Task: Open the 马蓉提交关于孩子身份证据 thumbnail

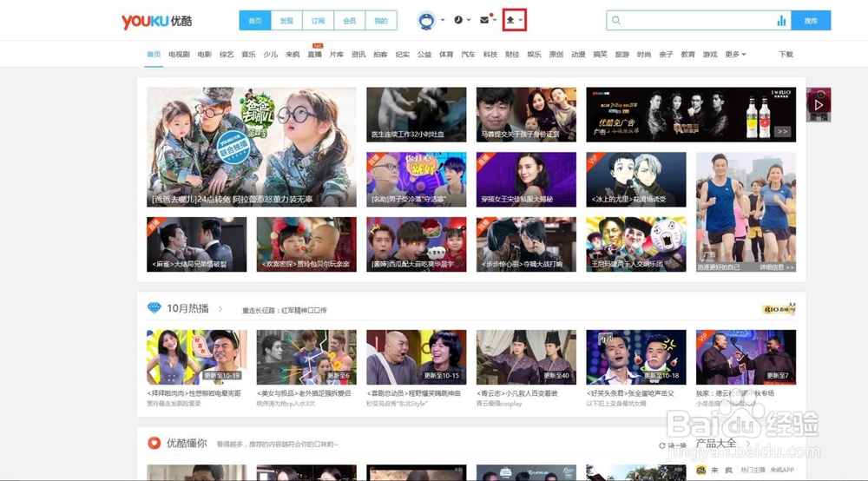Action: pos(526,114)
